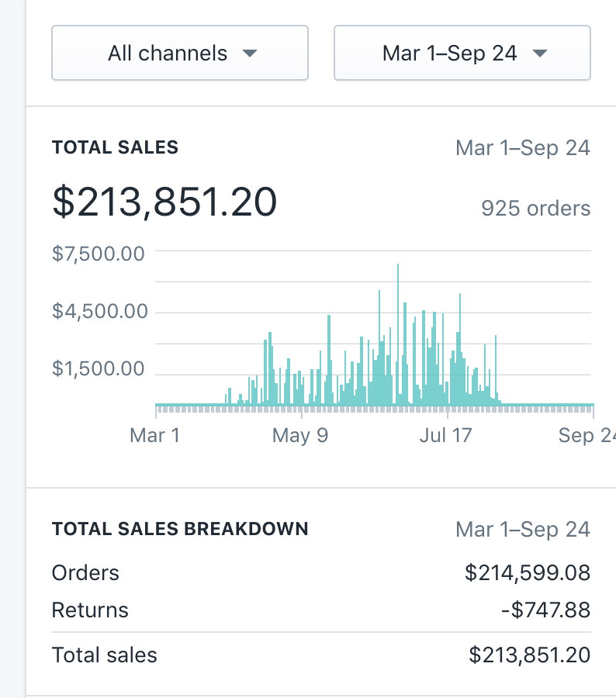The image size is (616, 698).
Task: Click the Total sales row label in the breakdown
Action: click(x=104, y=655)
